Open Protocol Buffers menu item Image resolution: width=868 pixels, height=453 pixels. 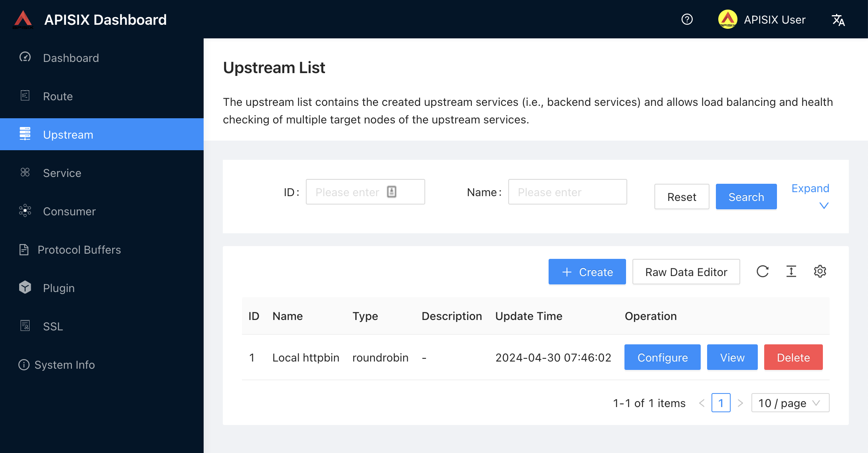point(79,250)
